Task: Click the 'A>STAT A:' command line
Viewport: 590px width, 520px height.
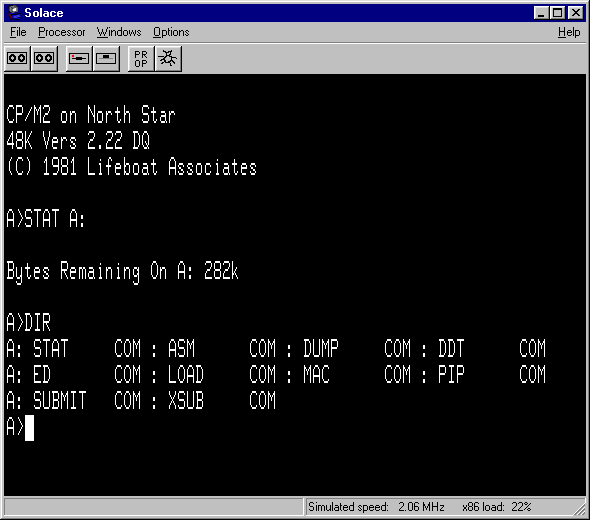Action: [46, 219]
